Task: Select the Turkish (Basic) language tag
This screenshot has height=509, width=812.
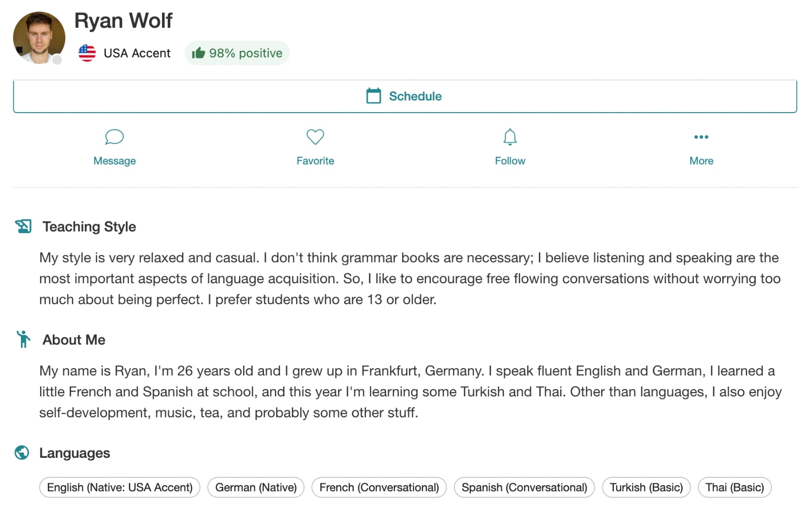Action: pyautogui.click(x=646, y=488)
